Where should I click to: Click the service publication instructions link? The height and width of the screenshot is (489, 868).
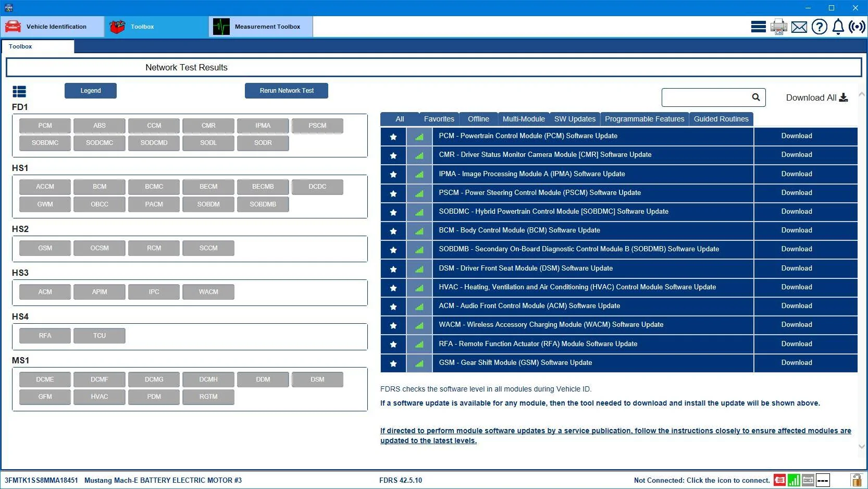click(x=615, y=435)
